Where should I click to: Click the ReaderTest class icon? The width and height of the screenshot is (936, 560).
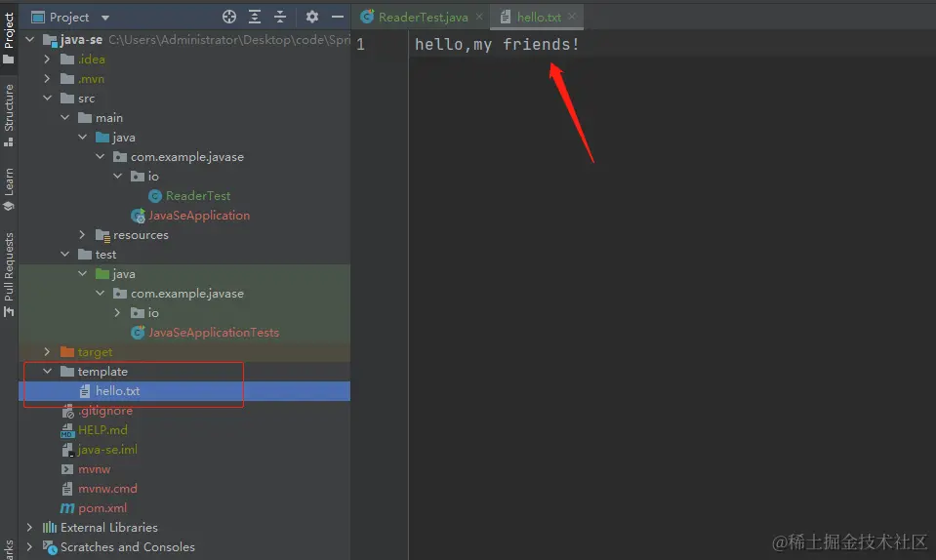tap(155, 196)
